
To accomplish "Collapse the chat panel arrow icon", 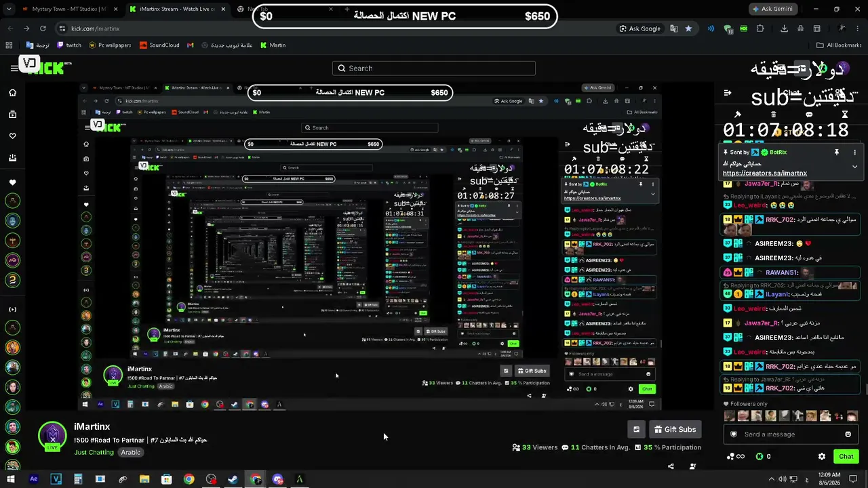I will pos(728,93).
